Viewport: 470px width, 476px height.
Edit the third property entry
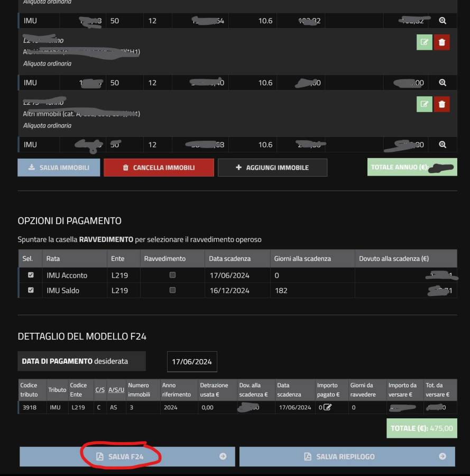coord(424,104)
